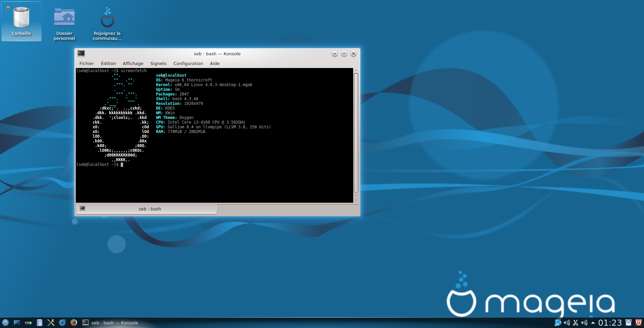
Task: Launch the blue gear settings icon in the taskbar
Action: (62, 323)
